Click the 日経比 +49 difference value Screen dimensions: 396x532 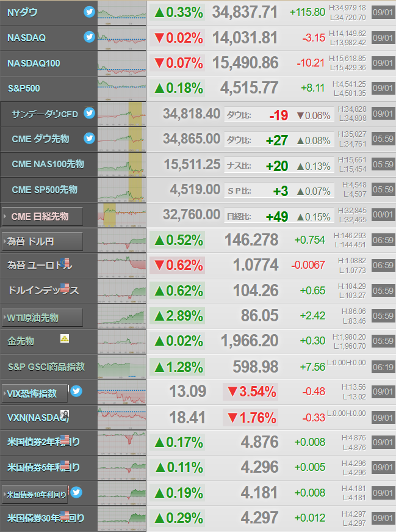click(x=278, y=217)
